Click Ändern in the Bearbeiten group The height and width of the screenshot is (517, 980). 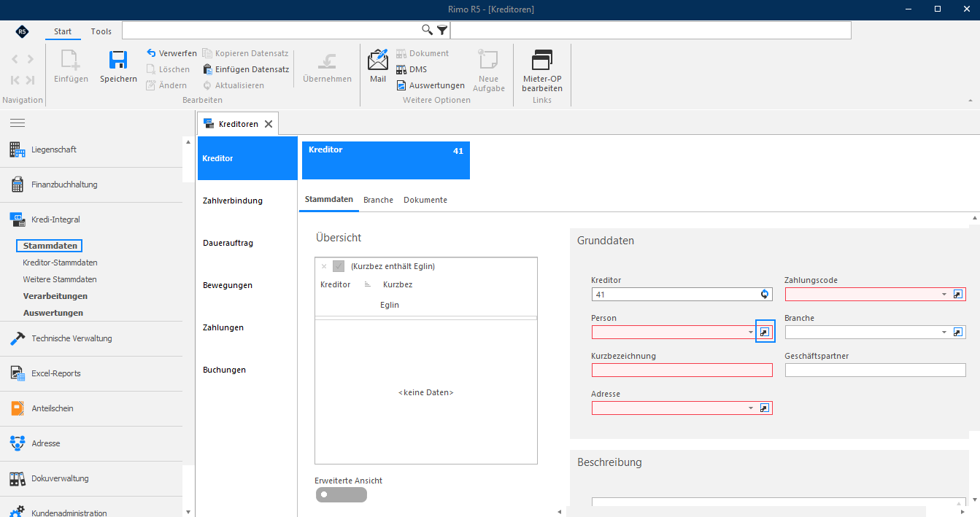(x=166, y=85)
